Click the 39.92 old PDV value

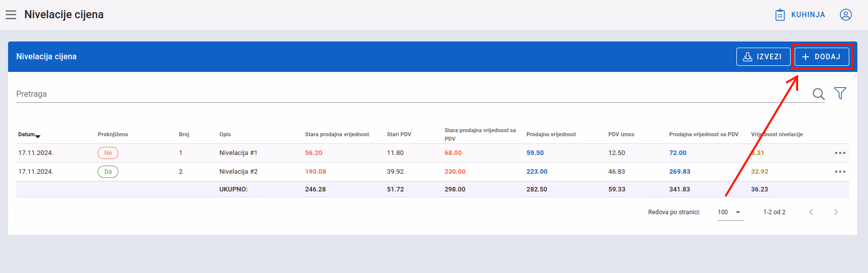pos(395,172)
